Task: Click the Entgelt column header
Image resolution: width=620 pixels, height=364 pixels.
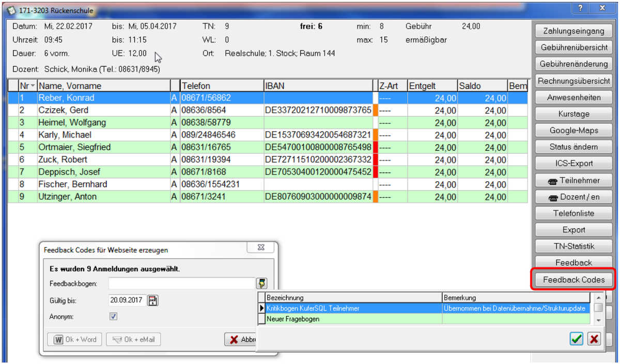Action: coord(432,86)
